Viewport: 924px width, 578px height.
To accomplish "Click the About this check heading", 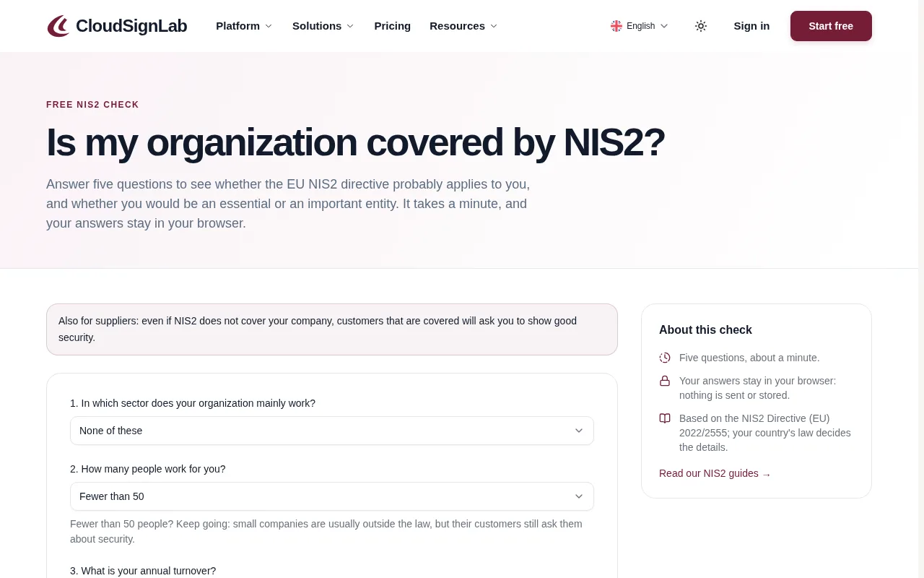I will pos(705,330).
